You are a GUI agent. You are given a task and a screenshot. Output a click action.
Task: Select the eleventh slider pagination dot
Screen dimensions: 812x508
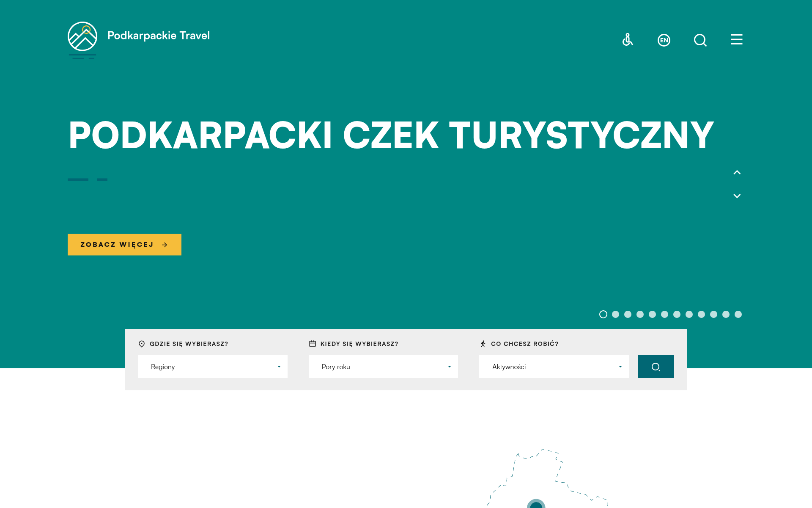coord(726,314)
